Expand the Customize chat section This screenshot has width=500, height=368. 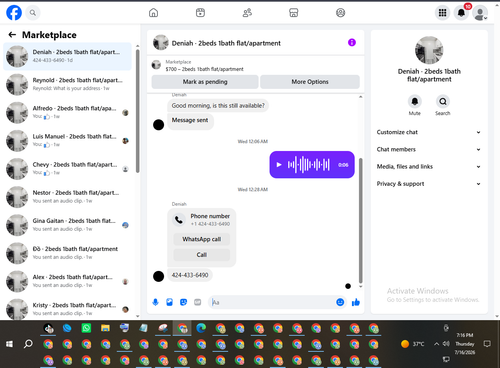429,132
